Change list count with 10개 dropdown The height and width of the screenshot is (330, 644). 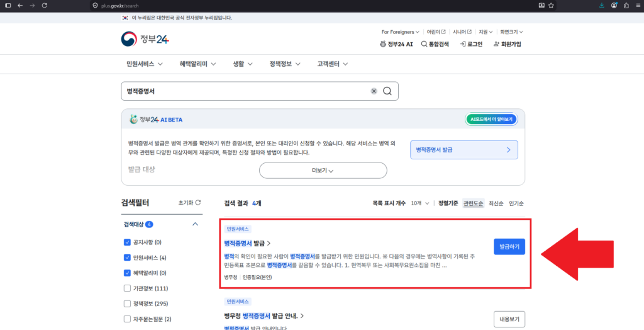(x=420, y=203)
